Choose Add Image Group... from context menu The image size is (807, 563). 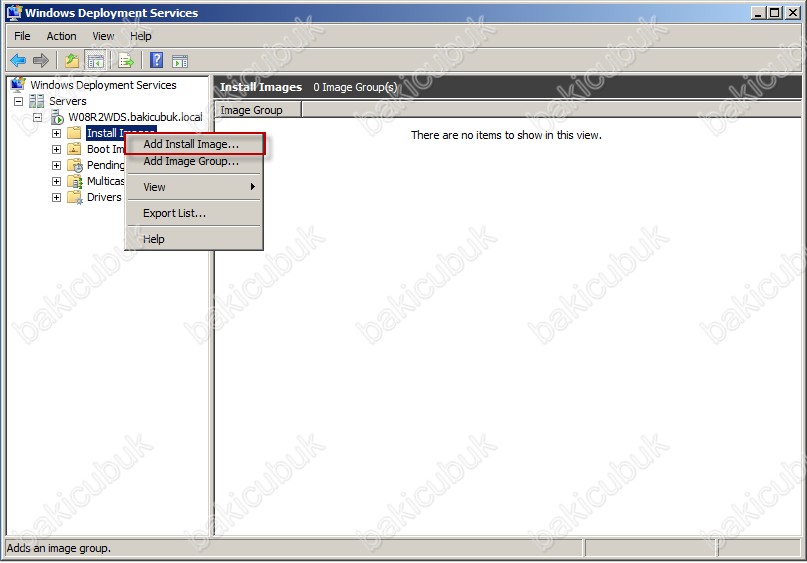pyautogui.click(x=195, y=161)
